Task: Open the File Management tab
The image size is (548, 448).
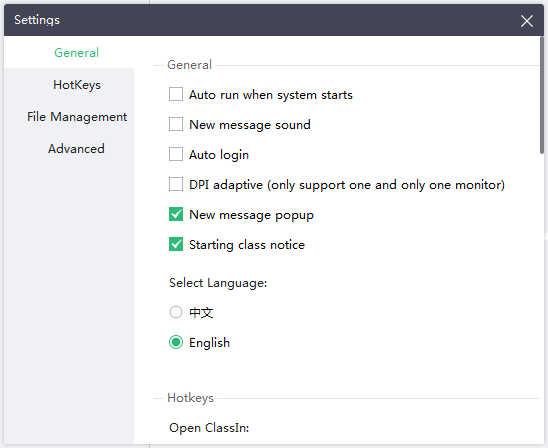Action: click(x=77, y=117)
